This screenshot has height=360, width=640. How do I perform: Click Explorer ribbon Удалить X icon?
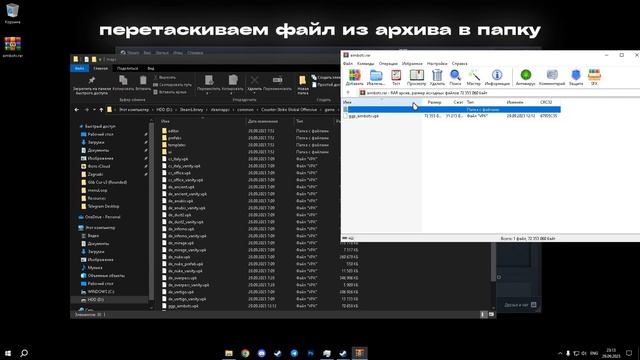(254, 80)
